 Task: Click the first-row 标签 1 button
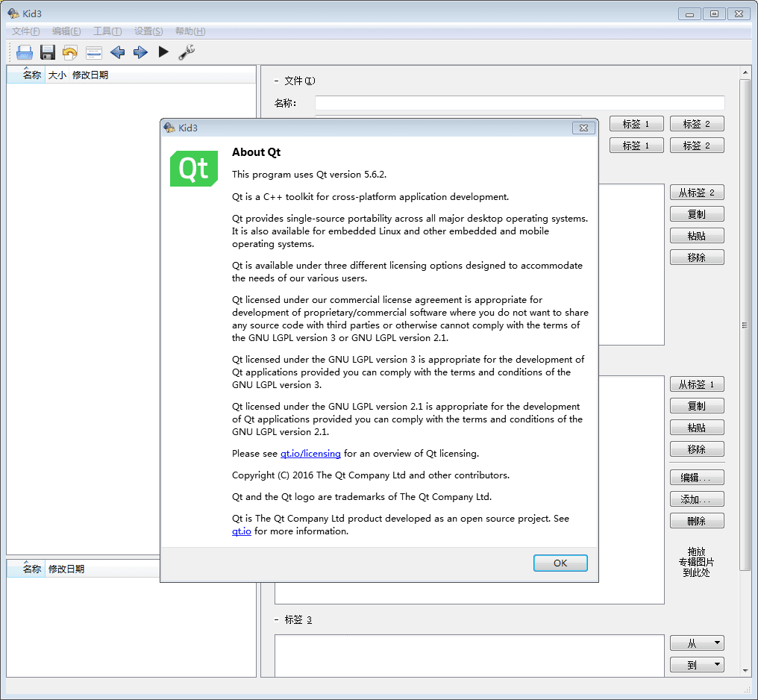point(636,124)
